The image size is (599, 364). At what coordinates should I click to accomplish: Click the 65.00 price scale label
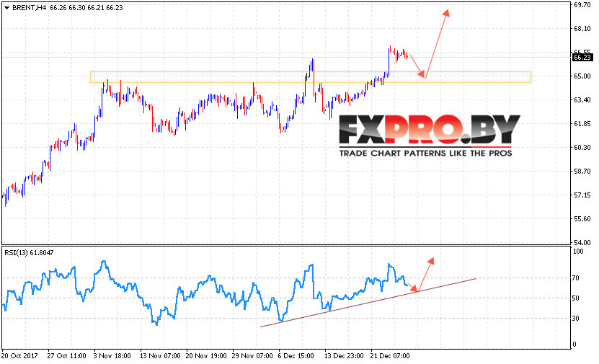[582, 76]
